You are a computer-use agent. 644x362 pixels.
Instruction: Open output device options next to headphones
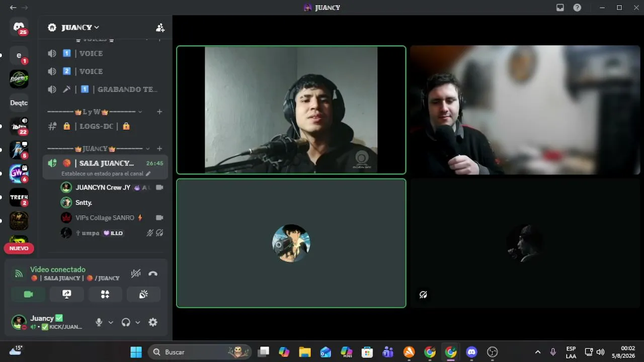pyautogui.click(x=137, y=322)
